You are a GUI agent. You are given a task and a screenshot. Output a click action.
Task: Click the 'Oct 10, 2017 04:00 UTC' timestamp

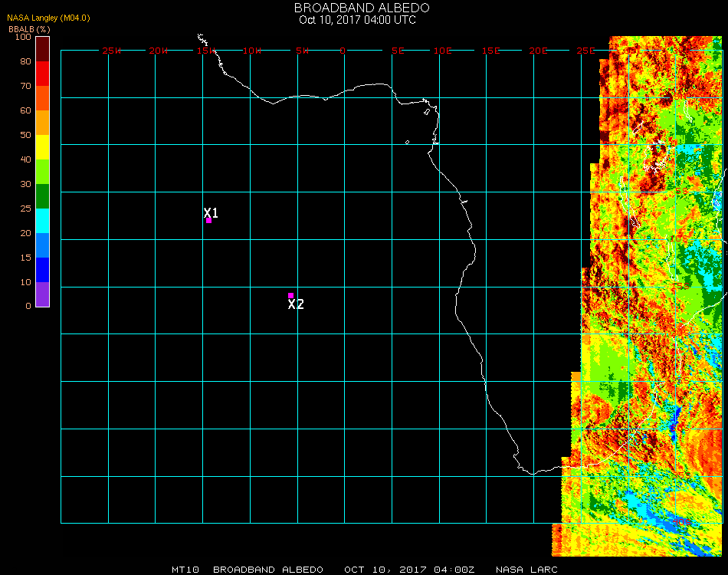[x=358, y=20]
